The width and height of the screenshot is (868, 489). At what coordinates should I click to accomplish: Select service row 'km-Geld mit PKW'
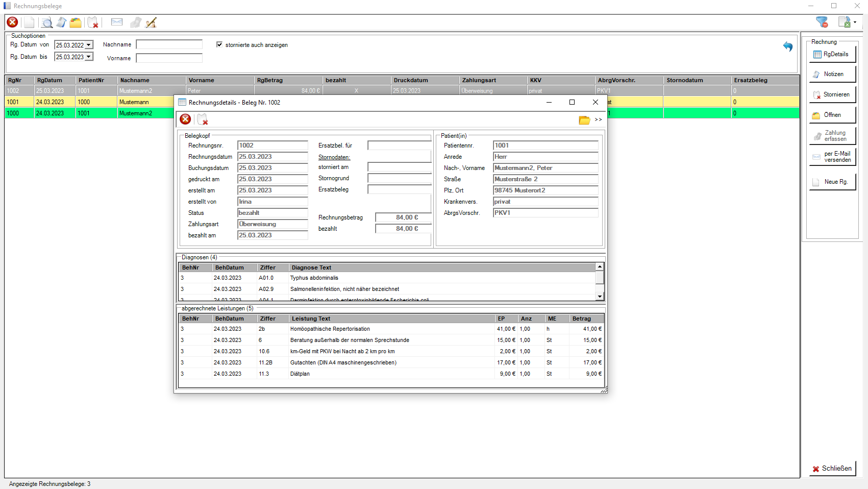[391, 351]
